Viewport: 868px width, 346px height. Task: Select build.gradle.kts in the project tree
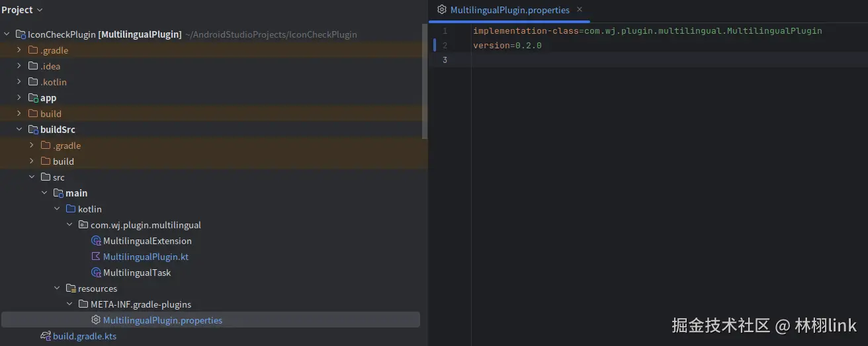click(85, 336)
